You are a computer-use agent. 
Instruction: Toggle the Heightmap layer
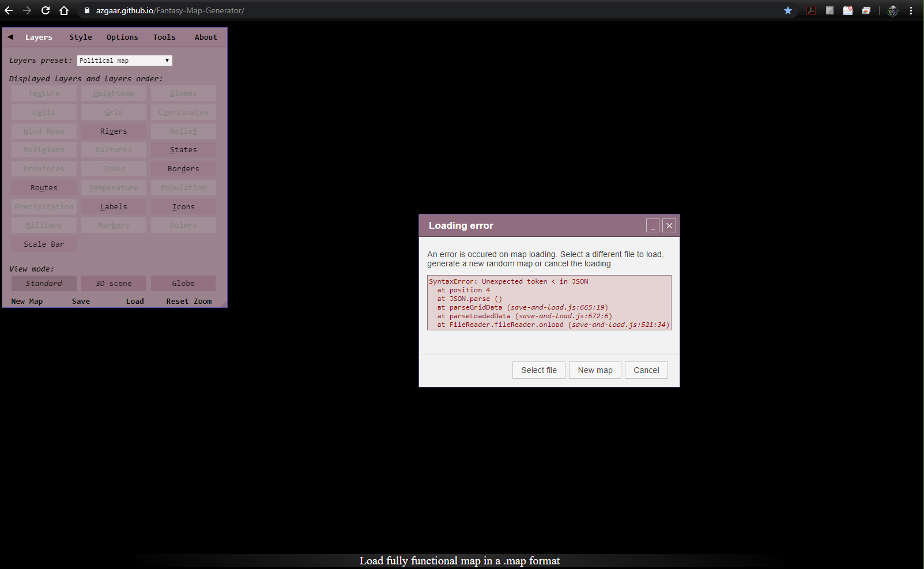(114, 93)
